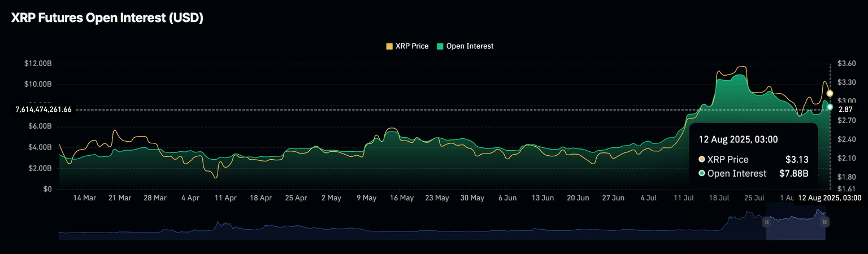Click the yellow XRP Price legend swatch
This screenshot has width=868, height=254.
[x=389, y=46]
